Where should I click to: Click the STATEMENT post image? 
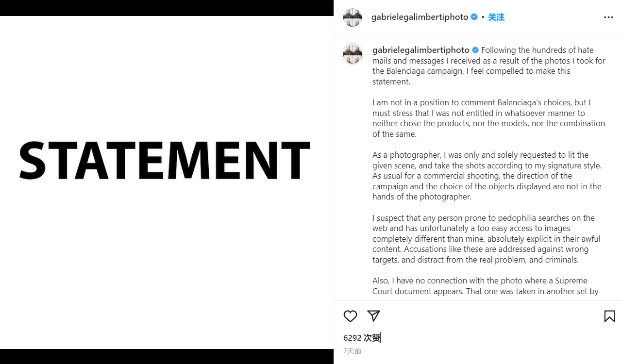coord(167,182)
